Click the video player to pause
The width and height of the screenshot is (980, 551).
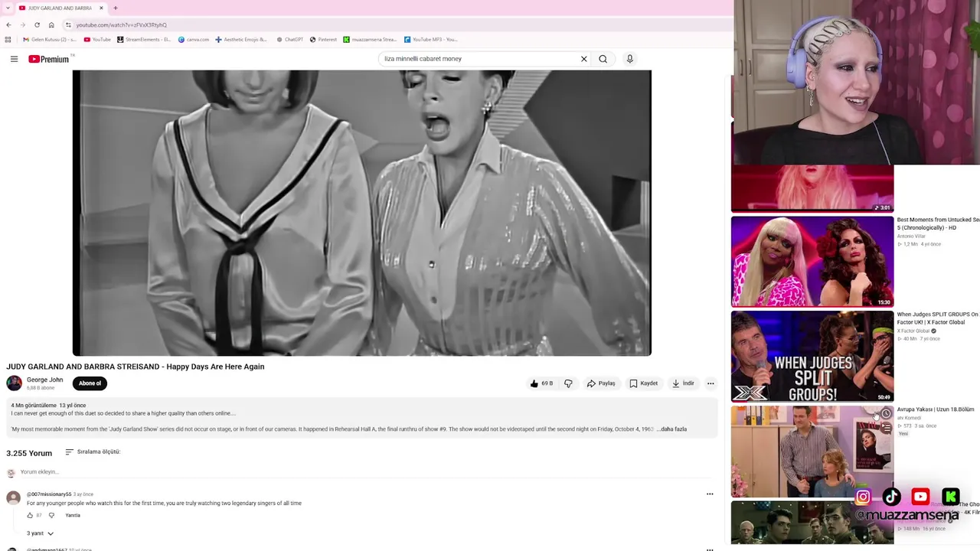point(362,213)
